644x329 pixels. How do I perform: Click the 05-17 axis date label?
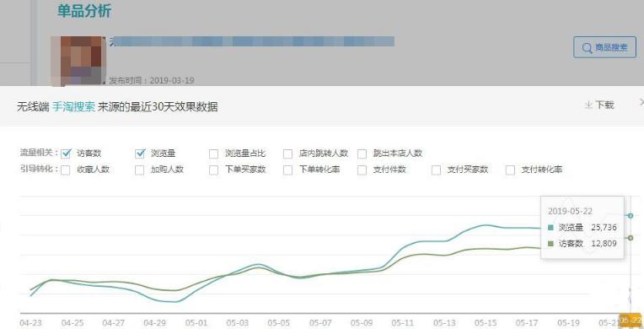point(527,323)
